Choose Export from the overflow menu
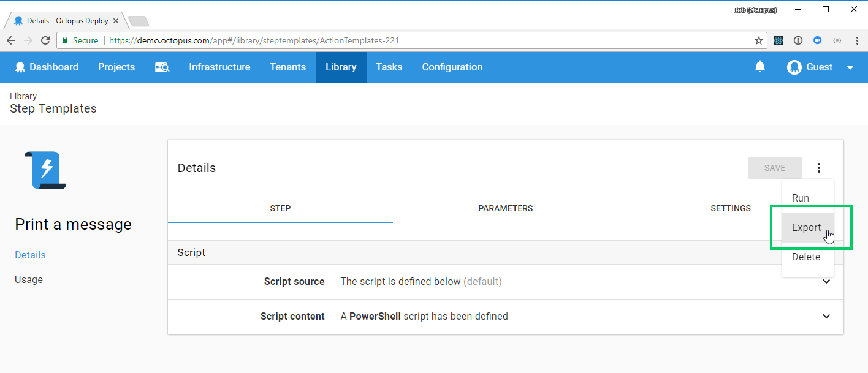The height and width of the screenshot is (373, 868). pyautogui.click(x=807, y=227)
